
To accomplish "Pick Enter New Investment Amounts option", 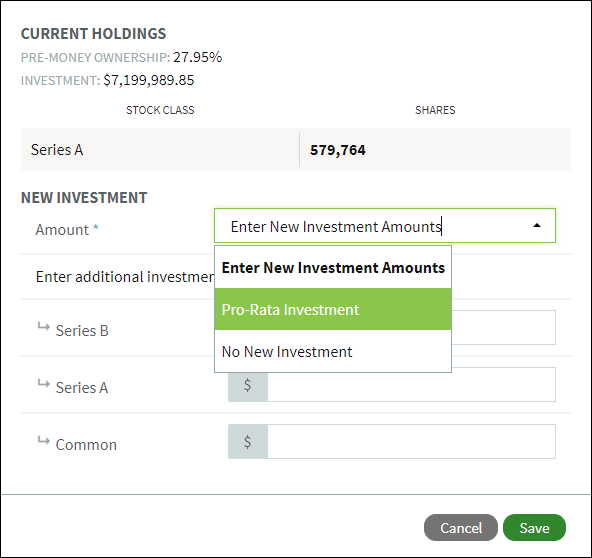I will click(x=333, y=267).
